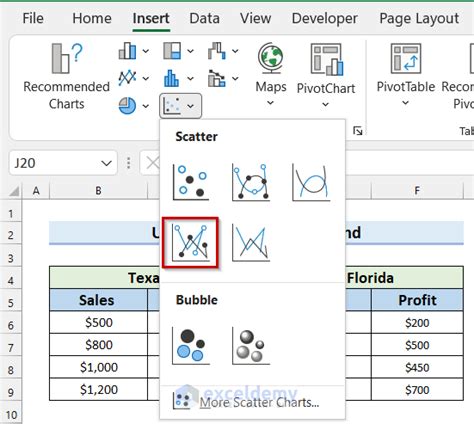
Task: Expand the PivotChart dropdown chevron
Action: pos(326,104)
